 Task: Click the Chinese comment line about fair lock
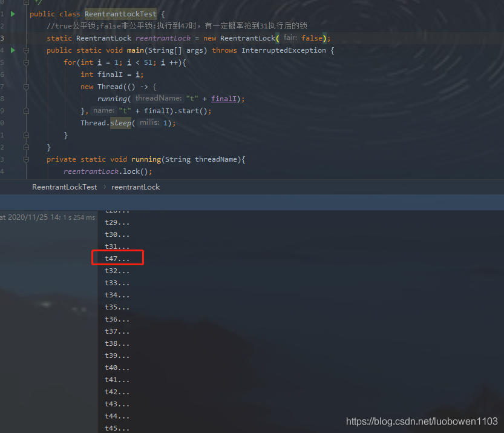[x=177, y=25]
